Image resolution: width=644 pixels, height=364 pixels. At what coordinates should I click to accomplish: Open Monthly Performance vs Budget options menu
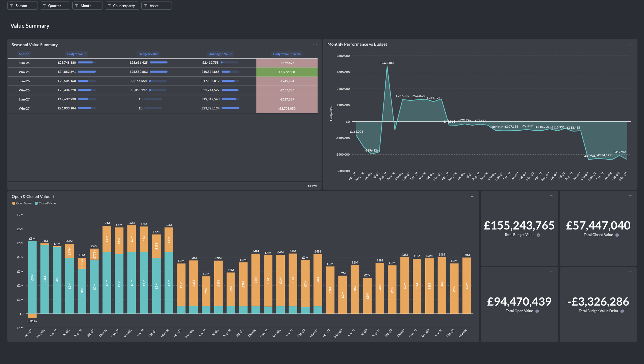[x=631, y=44]
